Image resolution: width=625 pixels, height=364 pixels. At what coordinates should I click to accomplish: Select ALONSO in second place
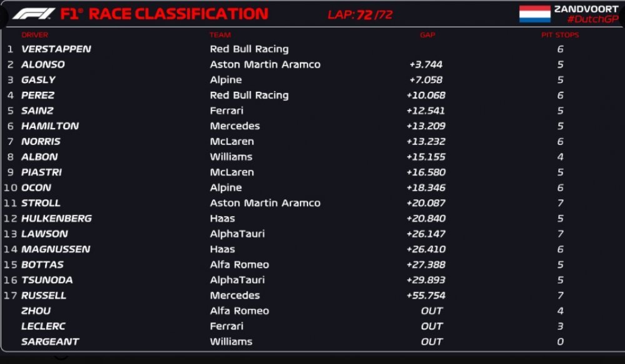click(x=43, y=64)
